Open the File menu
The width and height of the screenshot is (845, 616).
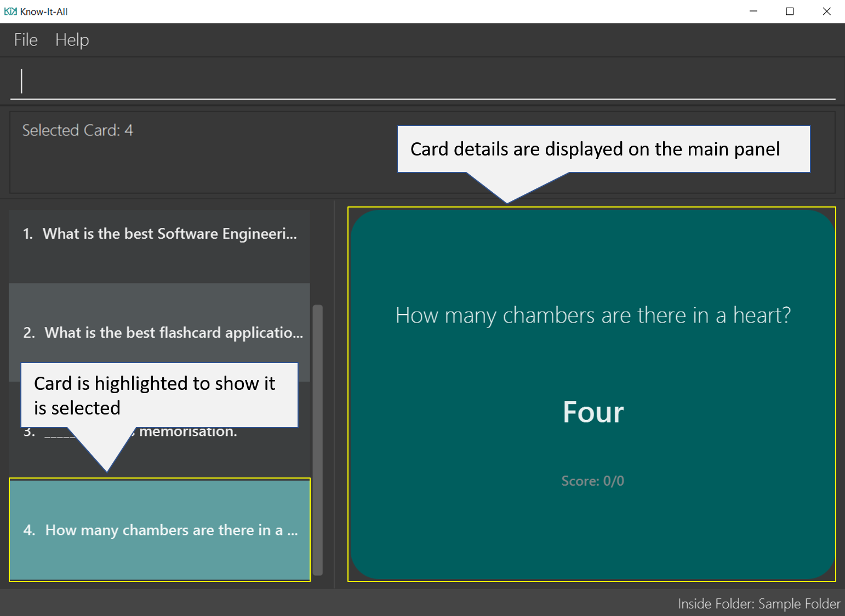click(26, 40)
